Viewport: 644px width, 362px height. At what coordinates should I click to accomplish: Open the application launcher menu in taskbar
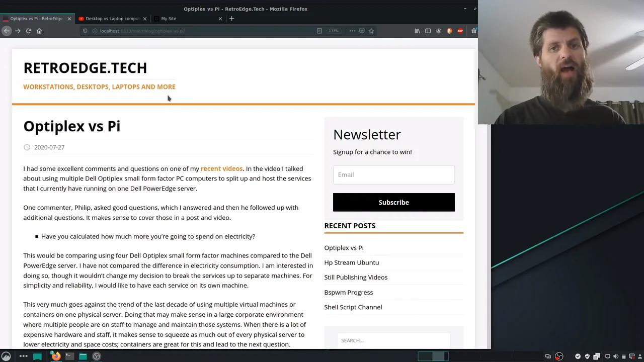click(x=6, y=356)
